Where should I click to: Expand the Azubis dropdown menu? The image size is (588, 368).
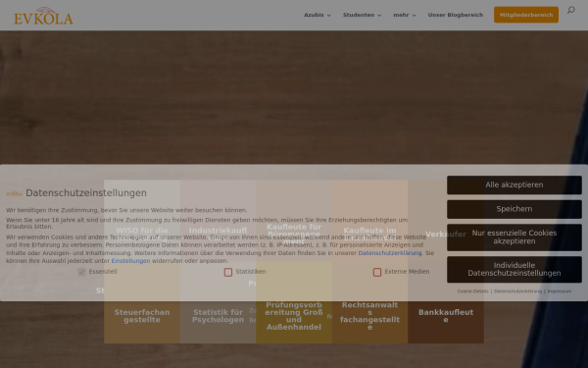[x=318, y=15]
